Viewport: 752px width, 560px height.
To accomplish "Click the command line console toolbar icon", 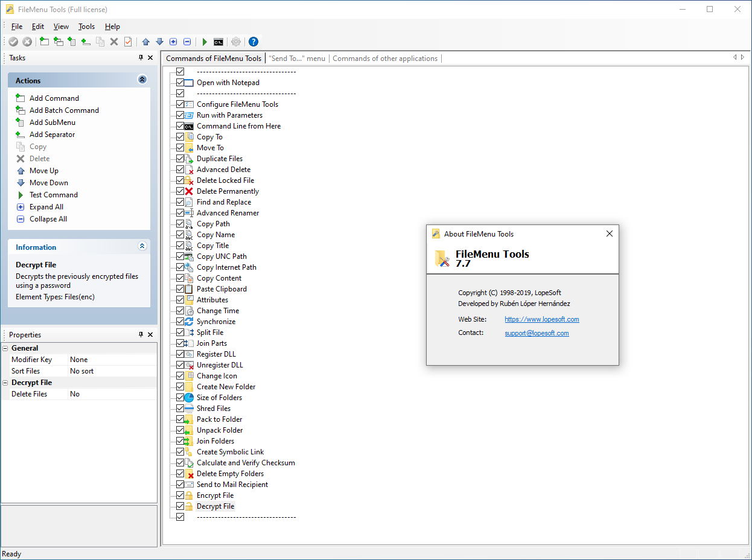I will [218, 42].
